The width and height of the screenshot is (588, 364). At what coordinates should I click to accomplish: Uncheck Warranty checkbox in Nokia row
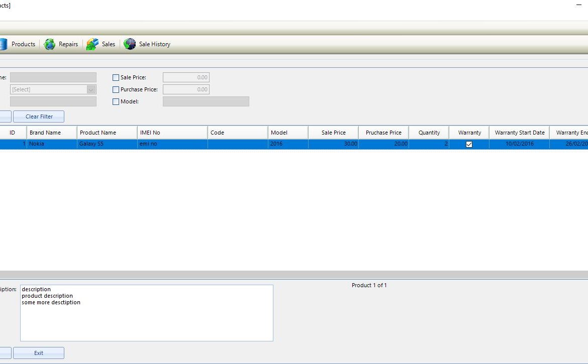[469, 144]
